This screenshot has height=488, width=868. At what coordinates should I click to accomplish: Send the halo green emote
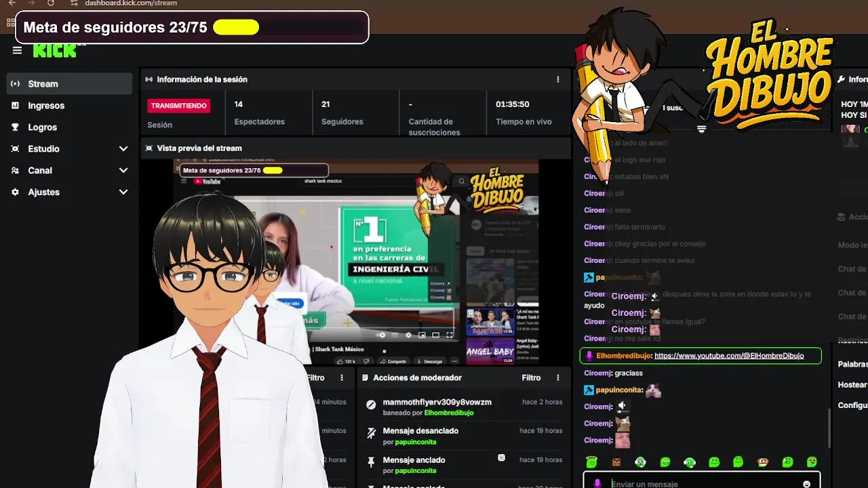click(591, 462)
